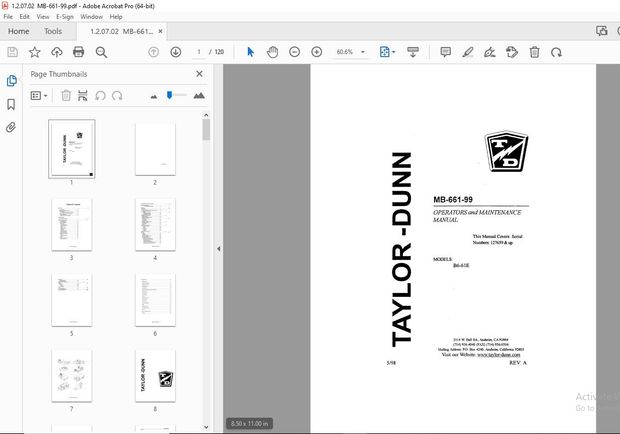The width and height of the screenshot is (620, 434).
Task: Open thumbnails options dropdown menu
Action: pyautogui.click(x=39, y=96)
